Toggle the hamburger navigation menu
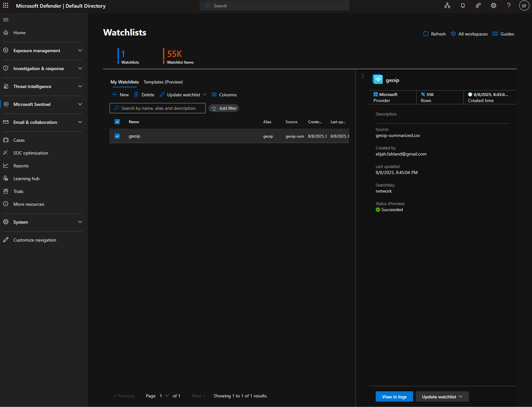The width and height of the screenshot is (532, 407). (6, 20)
